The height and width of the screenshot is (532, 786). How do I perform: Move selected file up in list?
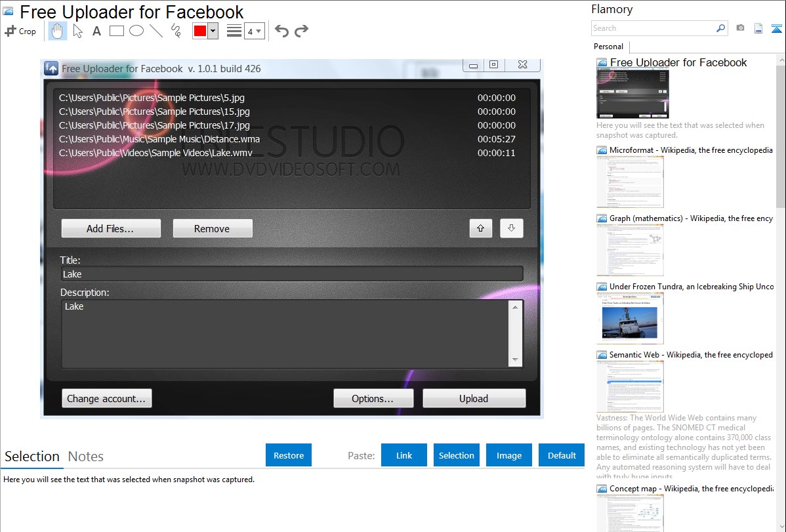point(481,228)
